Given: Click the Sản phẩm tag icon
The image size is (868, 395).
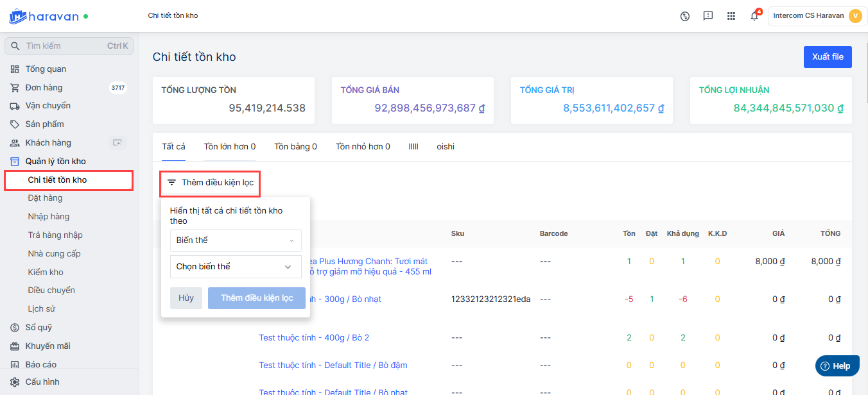Looking at the screenshot, I should (15, 124).
